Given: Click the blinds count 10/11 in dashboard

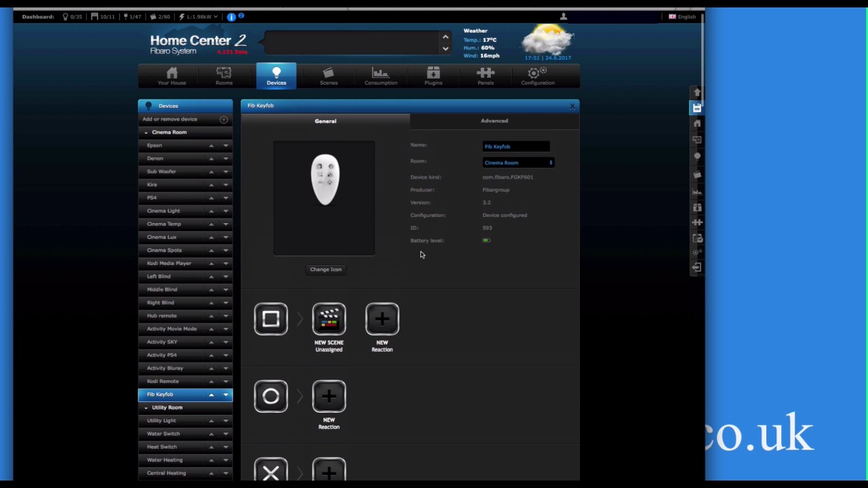Looking at the screenshot, I should pos(103,16).
